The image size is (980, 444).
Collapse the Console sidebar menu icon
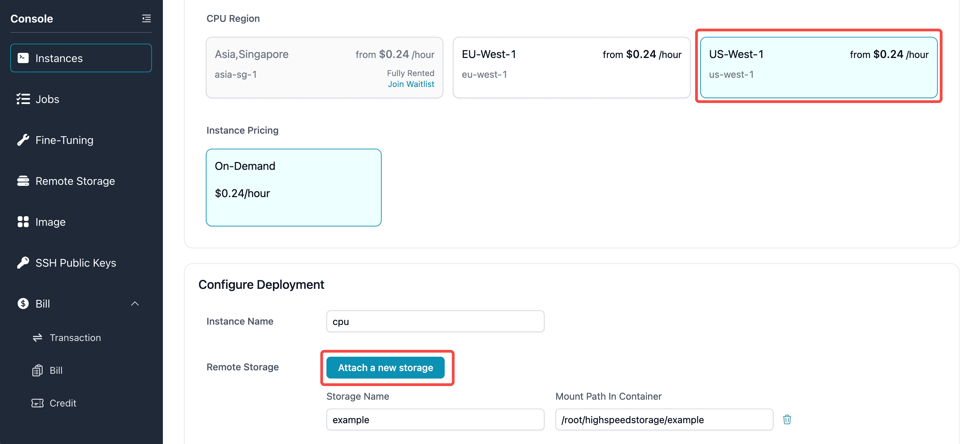tap(146, 18)
